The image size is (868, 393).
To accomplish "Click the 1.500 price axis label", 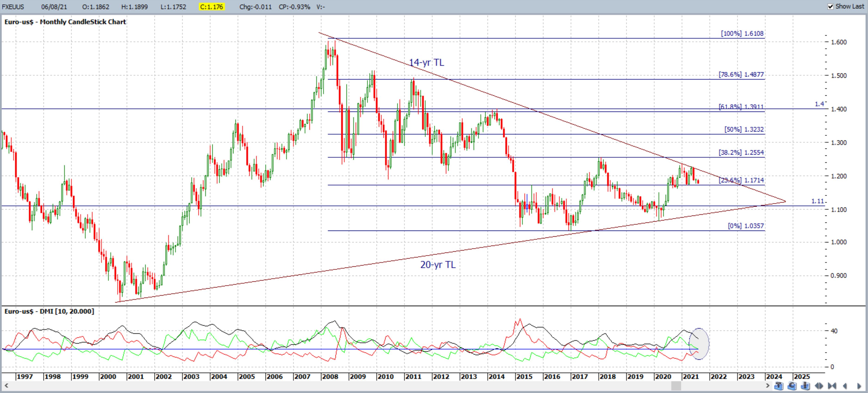I will pos(839,75).
